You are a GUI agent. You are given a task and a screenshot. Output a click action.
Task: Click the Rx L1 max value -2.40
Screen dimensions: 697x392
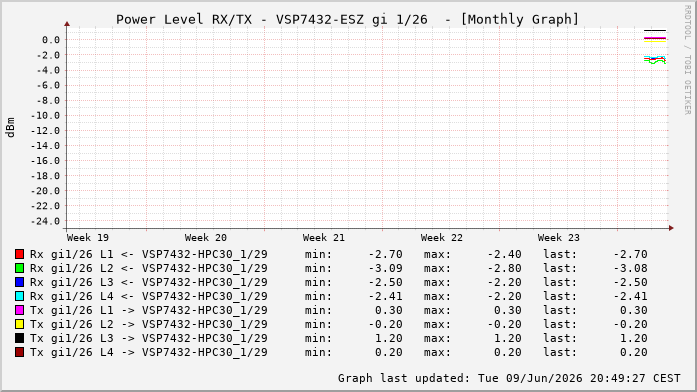pos(505,255)
